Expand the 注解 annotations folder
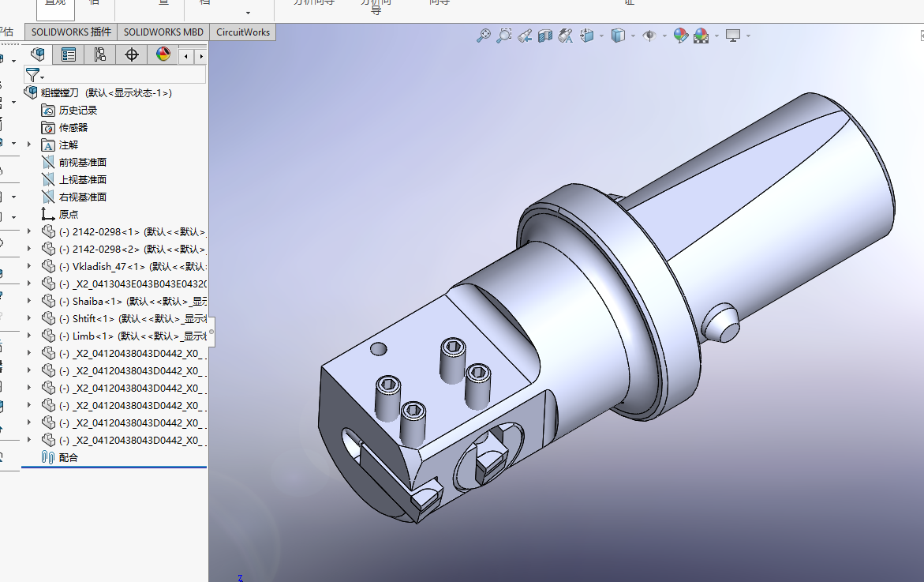The image size is (924, 582). (x=29, y=144)
